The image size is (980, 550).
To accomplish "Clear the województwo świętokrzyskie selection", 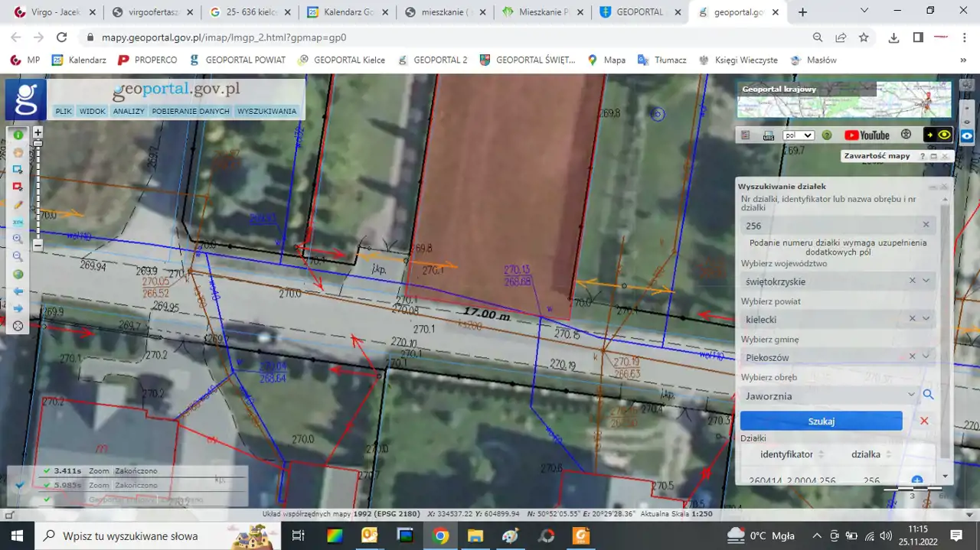I will pos(912,281).
